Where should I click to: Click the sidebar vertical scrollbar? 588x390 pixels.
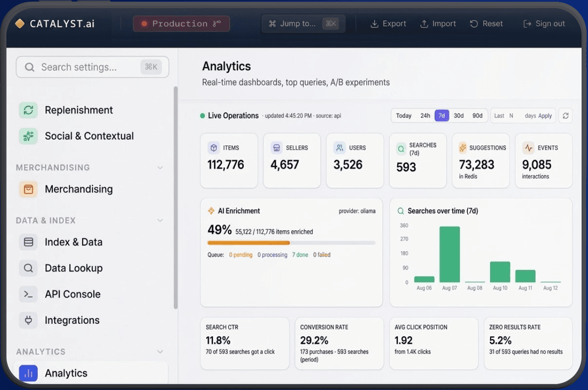coord(175,197)
